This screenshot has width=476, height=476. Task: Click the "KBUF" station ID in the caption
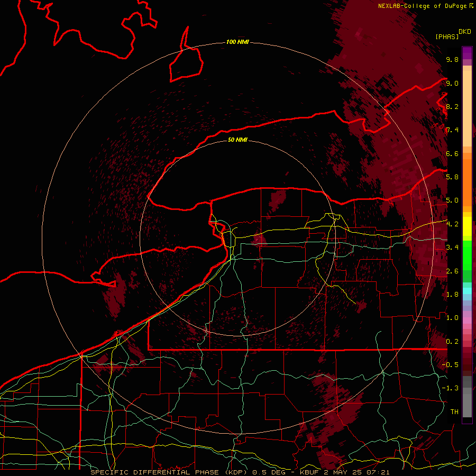pos(309,472)
